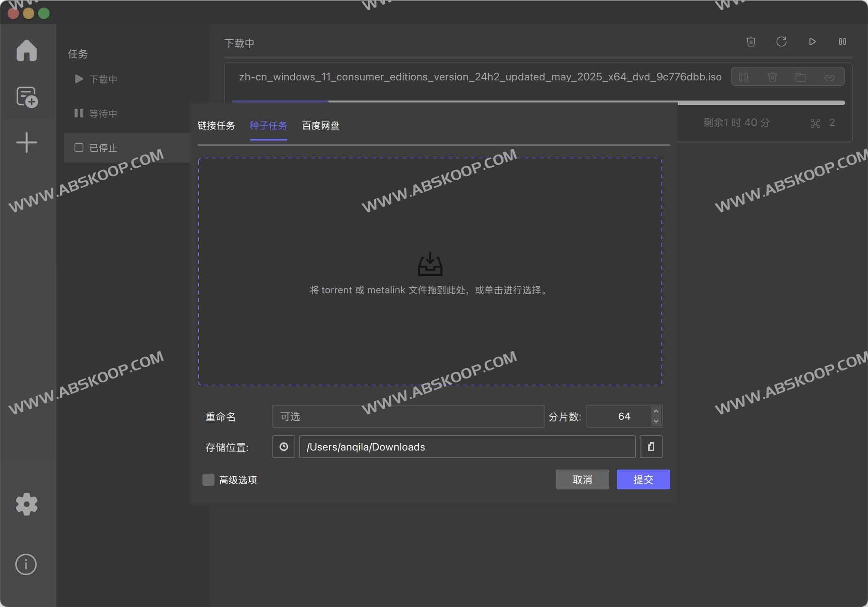Resume all tasks via toolbar play icon
This screenshot has width=868, height=607.
[812, 41]
